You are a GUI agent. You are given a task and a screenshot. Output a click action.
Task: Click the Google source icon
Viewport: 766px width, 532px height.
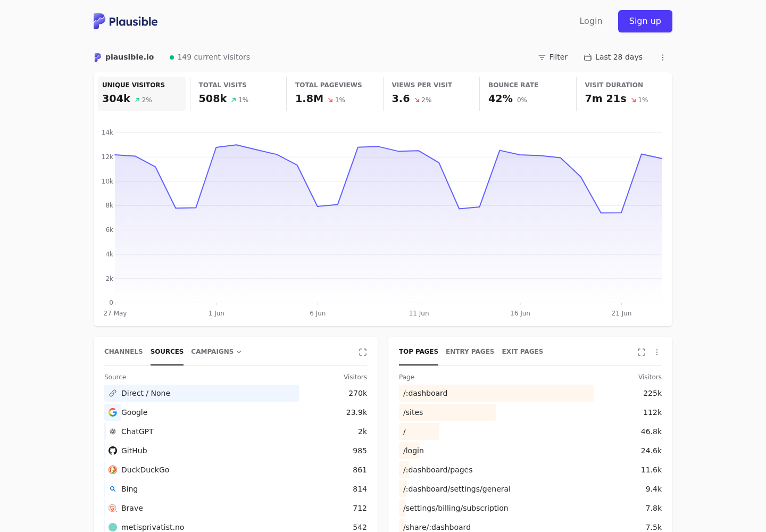113,412
